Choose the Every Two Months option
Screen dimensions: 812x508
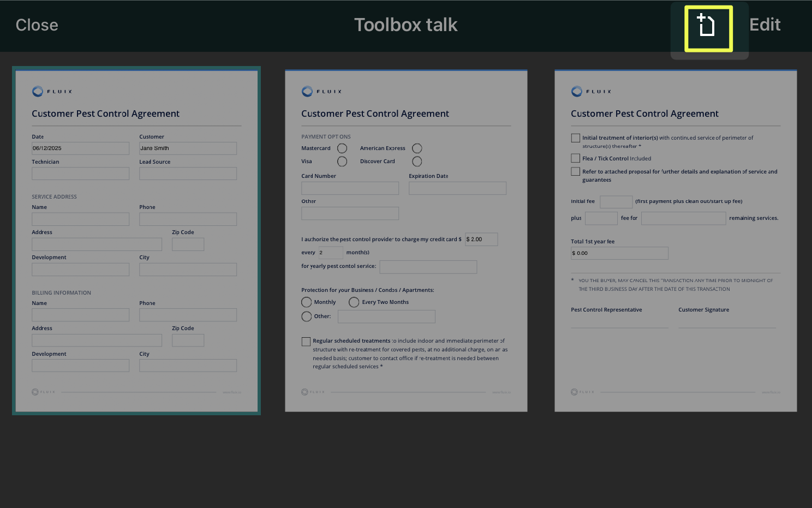pos(354,302)
